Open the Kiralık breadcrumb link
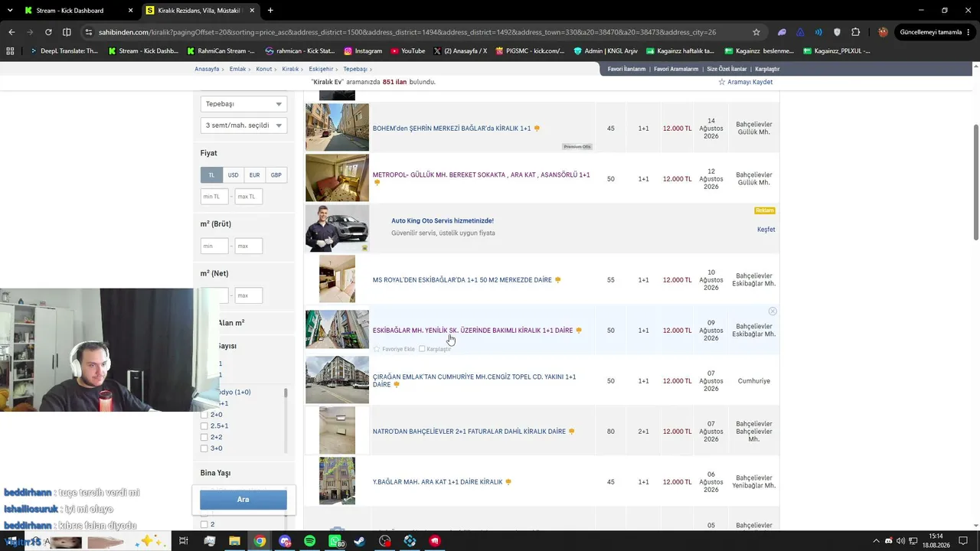The height and width of the screenshot is (551, 980). (290, 69)
